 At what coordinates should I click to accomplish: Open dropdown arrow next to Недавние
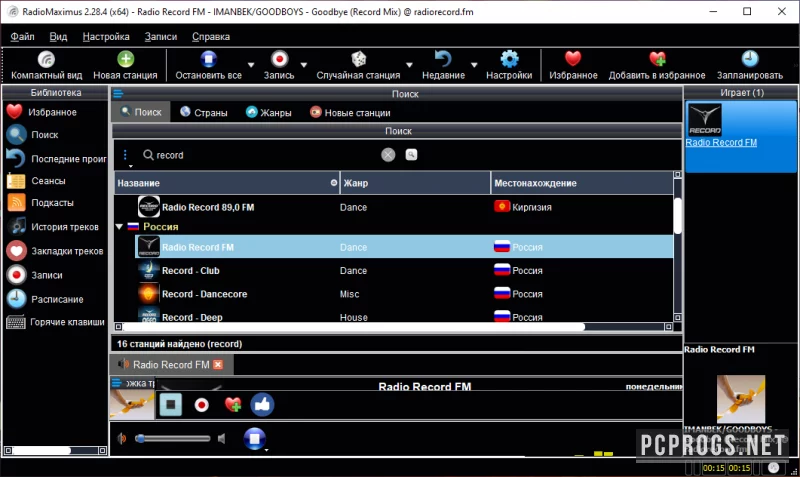[474, 65]
